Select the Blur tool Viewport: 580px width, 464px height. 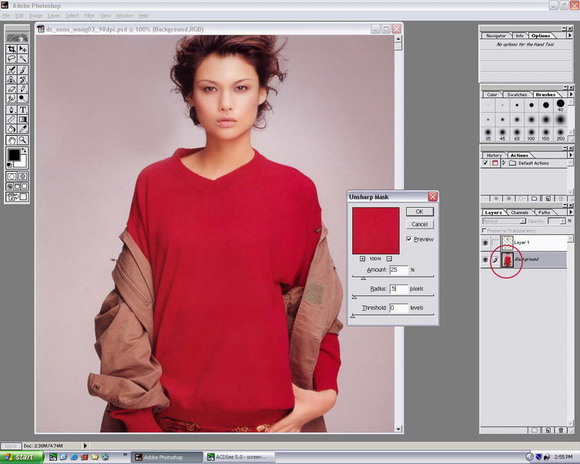pyautogui.click(x=11, y=98)
